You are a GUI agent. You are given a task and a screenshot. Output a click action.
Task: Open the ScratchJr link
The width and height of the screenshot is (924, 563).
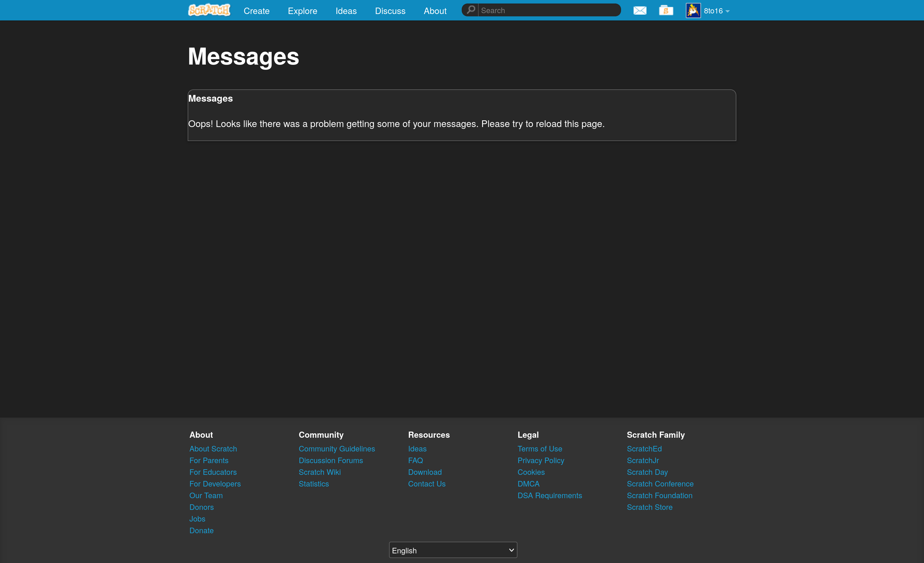point(642,460)
